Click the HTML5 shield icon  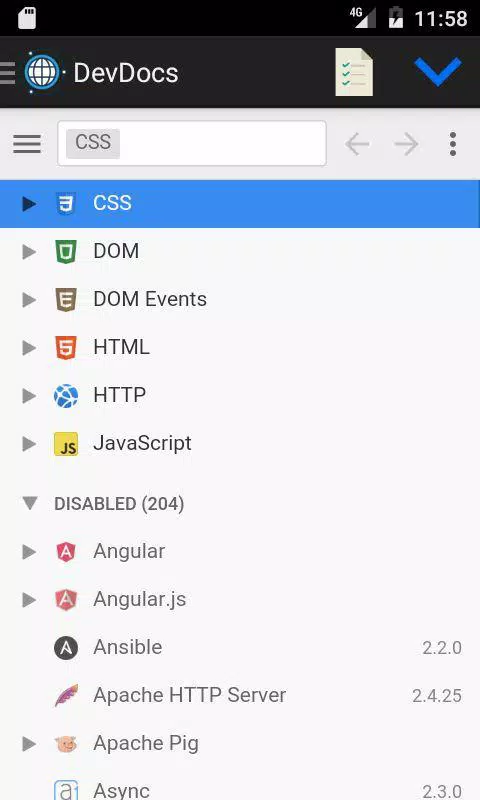tap(66, 347)
